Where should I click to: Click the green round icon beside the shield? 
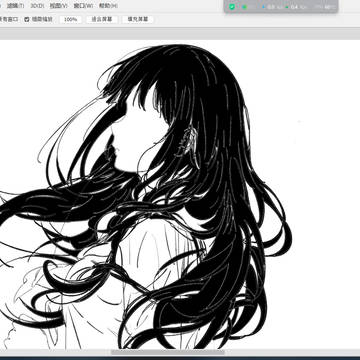245,7
